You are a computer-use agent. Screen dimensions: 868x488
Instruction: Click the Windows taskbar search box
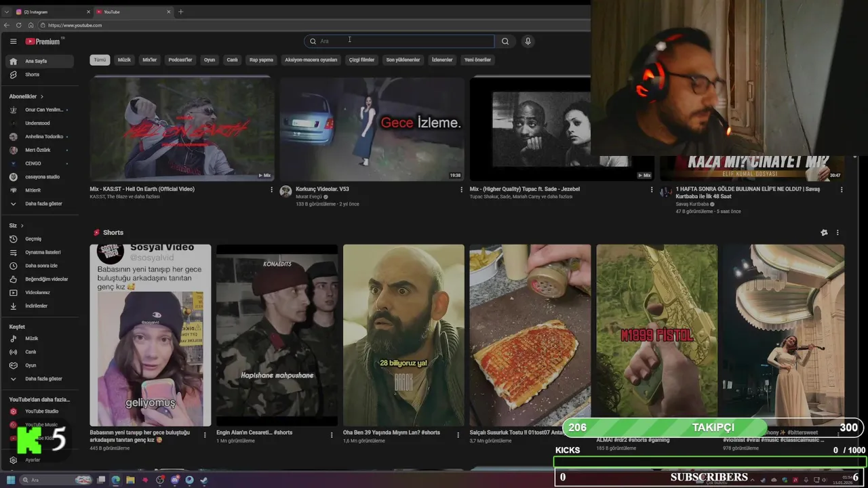pyautogui.click(x=56, y=480)
